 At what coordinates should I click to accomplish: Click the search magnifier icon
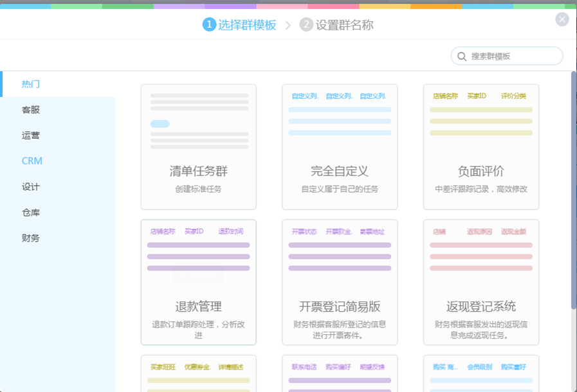(462, 57)
